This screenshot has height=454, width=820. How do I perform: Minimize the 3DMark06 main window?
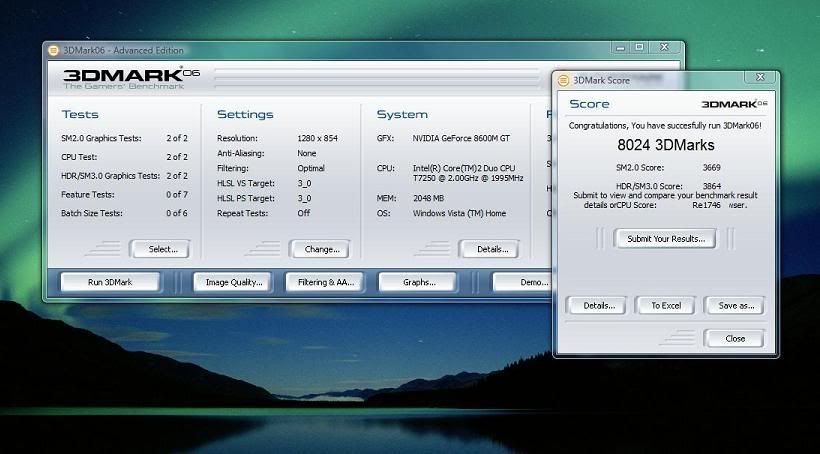click(x=620, y=48)
